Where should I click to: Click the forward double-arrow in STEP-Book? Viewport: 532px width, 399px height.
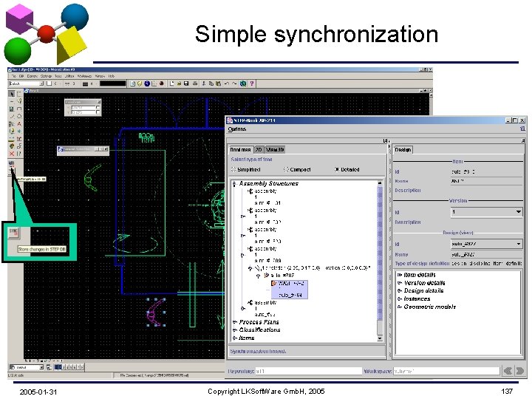pyautogui.click(x=519, y=371)
